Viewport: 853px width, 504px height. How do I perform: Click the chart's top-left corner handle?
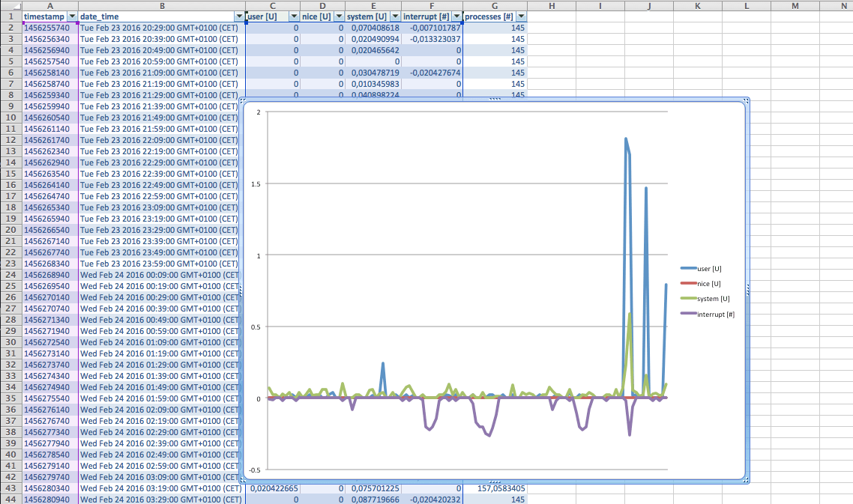click(x=242, y=100)
